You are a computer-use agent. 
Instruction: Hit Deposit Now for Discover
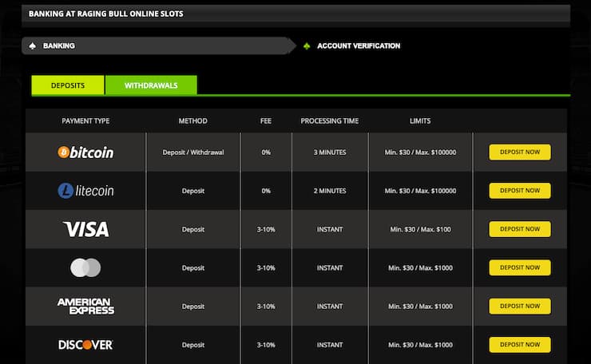coord(520,344)
